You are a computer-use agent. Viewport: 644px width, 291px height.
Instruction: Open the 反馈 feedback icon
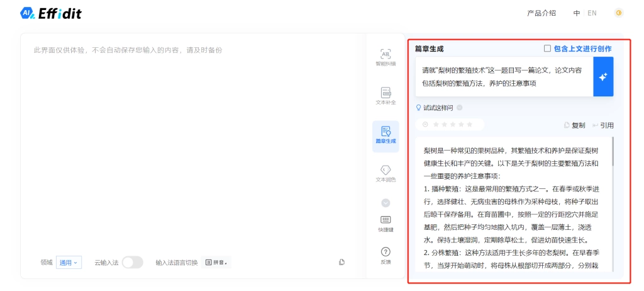point(386,256)
